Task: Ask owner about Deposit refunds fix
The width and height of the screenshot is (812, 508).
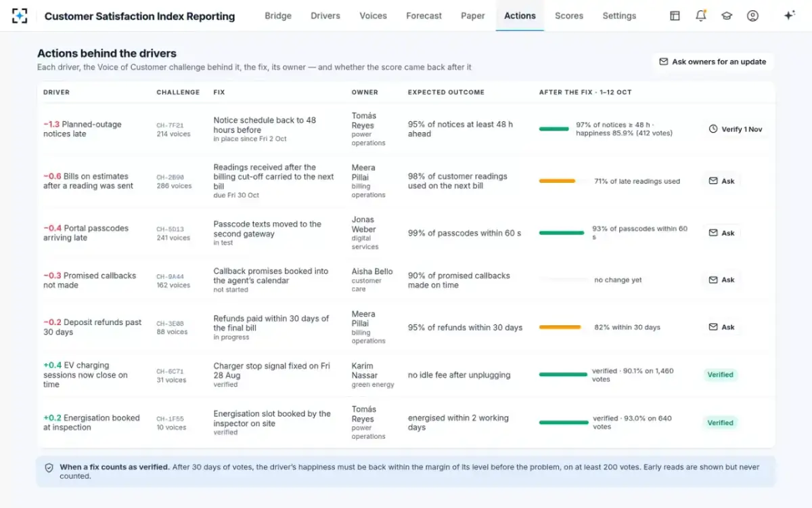Action: pos(721,326)
